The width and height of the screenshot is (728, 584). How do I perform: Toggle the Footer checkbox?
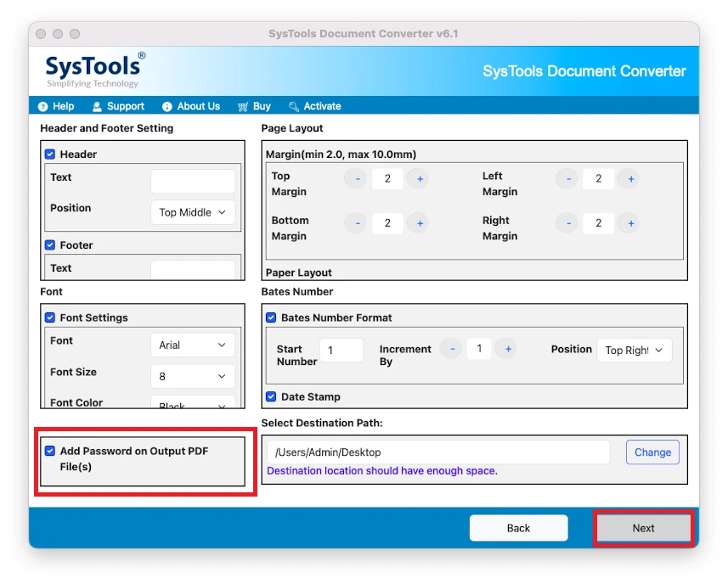click(x=50, y=245)
